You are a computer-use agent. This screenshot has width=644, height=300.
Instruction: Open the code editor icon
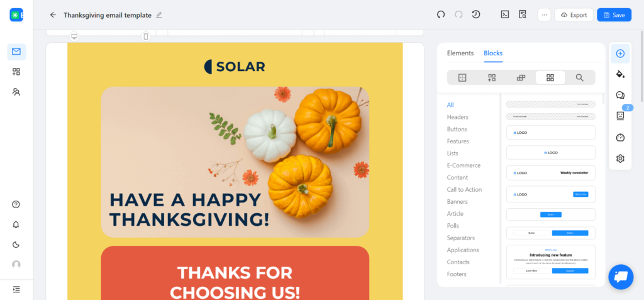(x=505, y=15)
